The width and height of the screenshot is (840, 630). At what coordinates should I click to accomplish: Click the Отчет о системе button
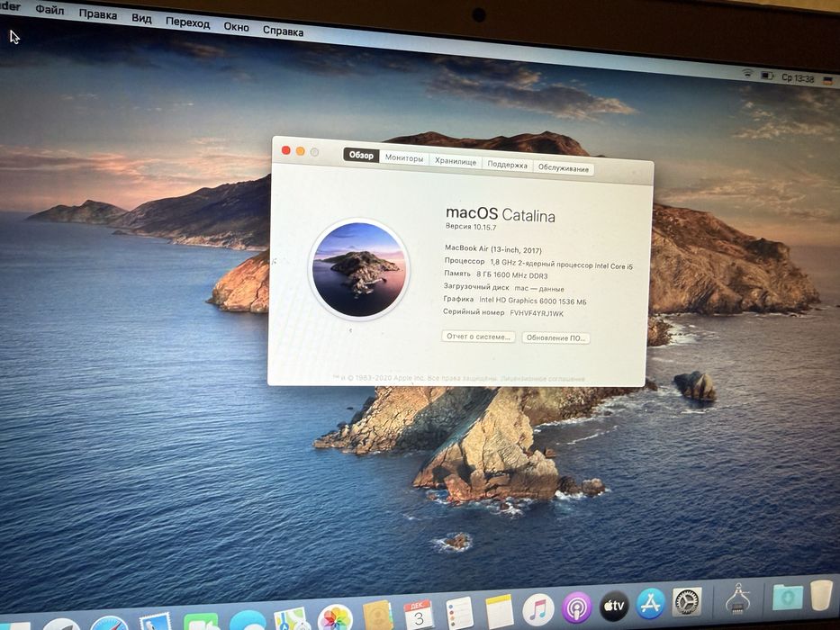(478, 337)
